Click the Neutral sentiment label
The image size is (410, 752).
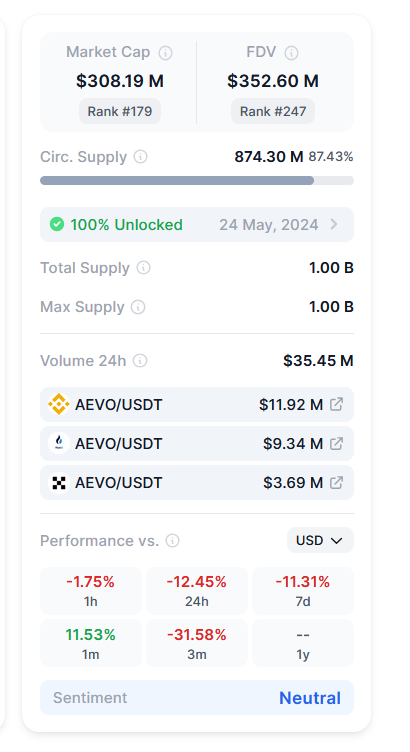310,698
